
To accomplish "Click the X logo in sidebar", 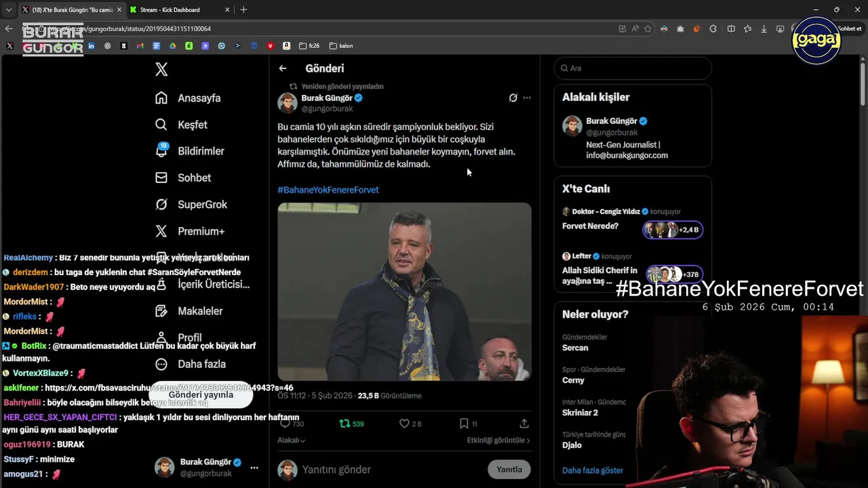I will (161, 69).
